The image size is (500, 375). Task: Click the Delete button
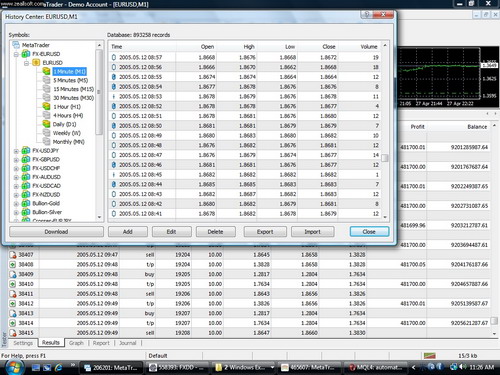[x=216, y=232]
